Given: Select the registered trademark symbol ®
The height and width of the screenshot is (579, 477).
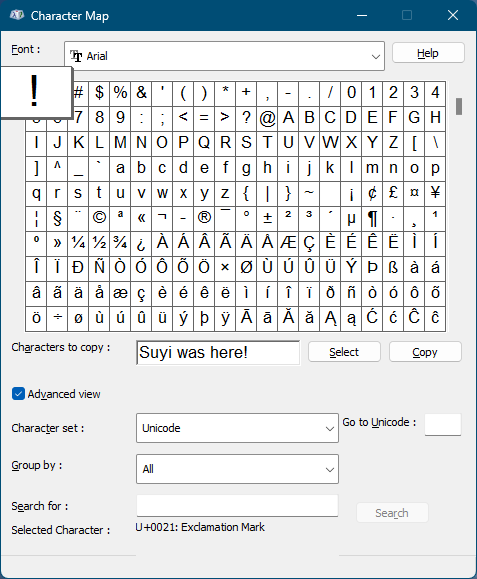Looking at the screenshot, I should point(204,218).
